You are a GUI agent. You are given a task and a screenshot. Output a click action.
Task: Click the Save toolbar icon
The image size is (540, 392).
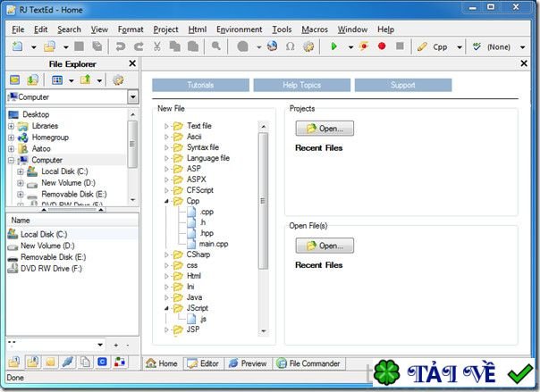(x=80, y=46)
